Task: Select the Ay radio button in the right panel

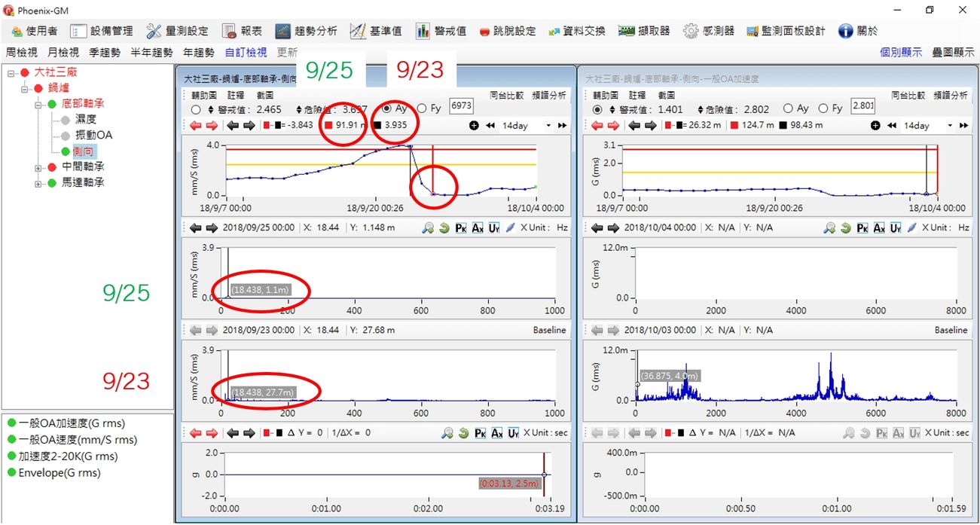Action: point(789,109)
